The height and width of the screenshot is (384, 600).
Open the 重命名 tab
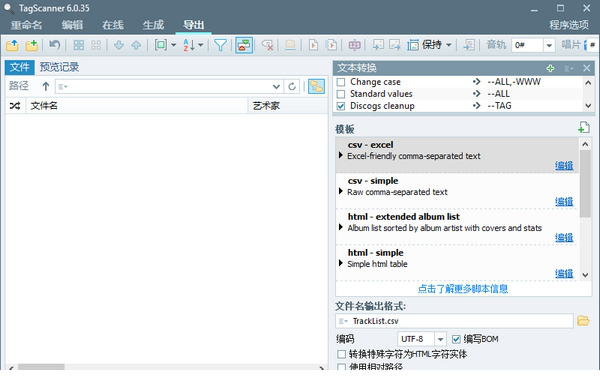[26, 25]
